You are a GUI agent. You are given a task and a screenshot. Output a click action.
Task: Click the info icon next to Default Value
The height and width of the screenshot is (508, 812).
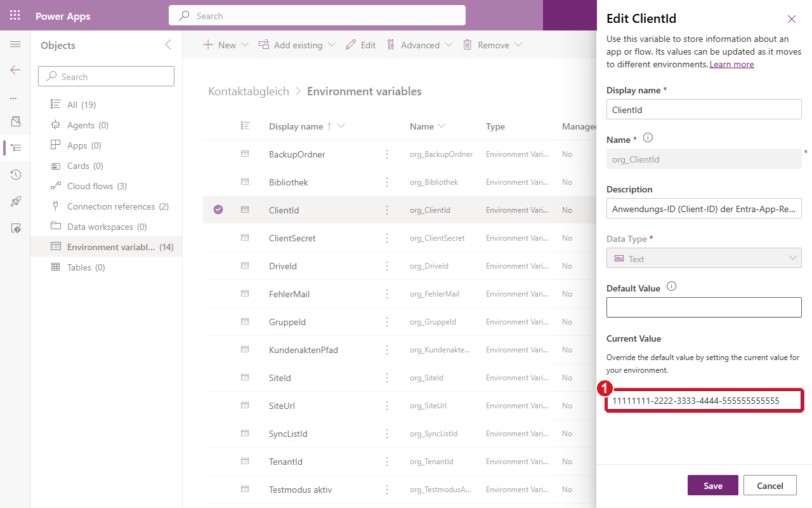pos(671,286)
